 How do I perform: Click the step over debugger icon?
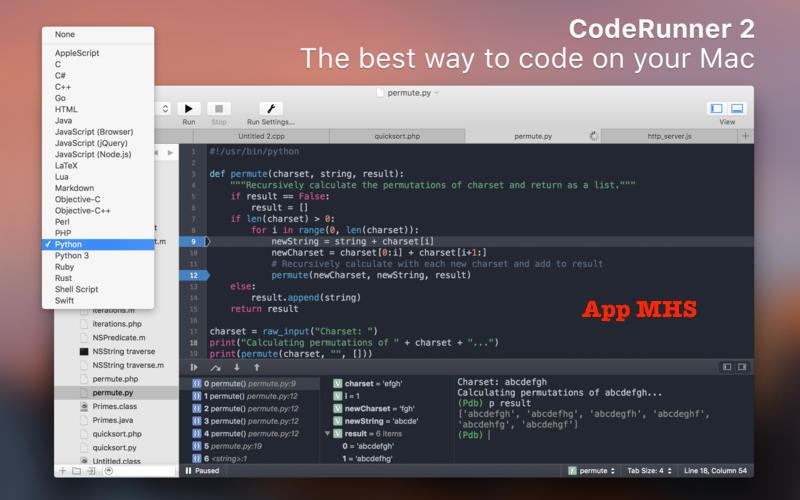[215, 367]
